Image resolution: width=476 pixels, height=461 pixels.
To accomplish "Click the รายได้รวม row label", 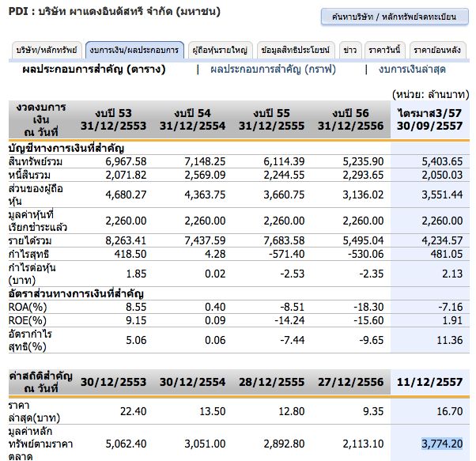I will (x=30, y=240).
